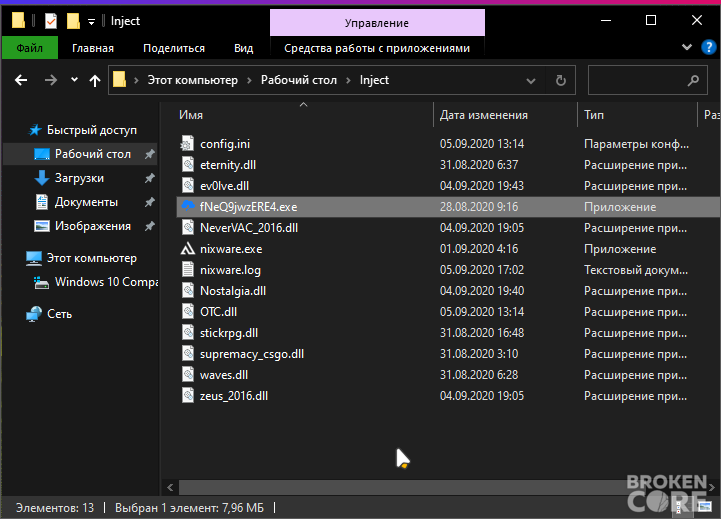721x519 pixels.
Task: Click Параметры конф... type of config.ini
Action: pos(636,144)
